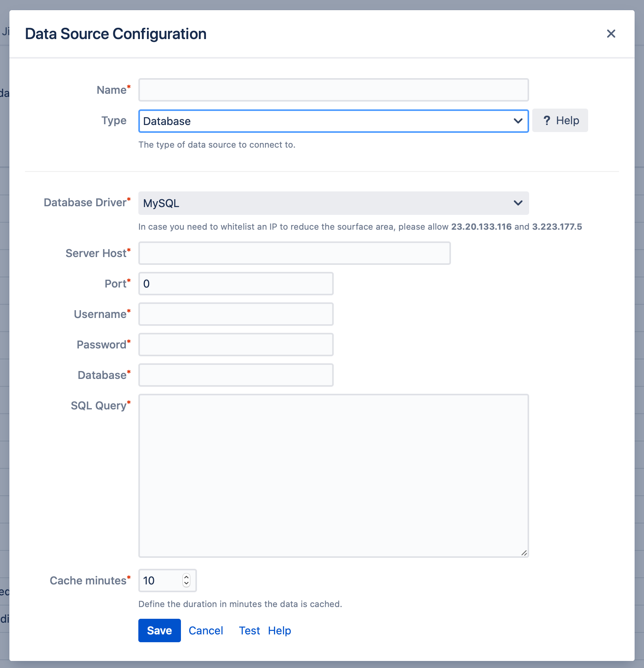This screenshot has height=668, width=644.
Task: Open the Type dropdown
Action: point(333,121)
